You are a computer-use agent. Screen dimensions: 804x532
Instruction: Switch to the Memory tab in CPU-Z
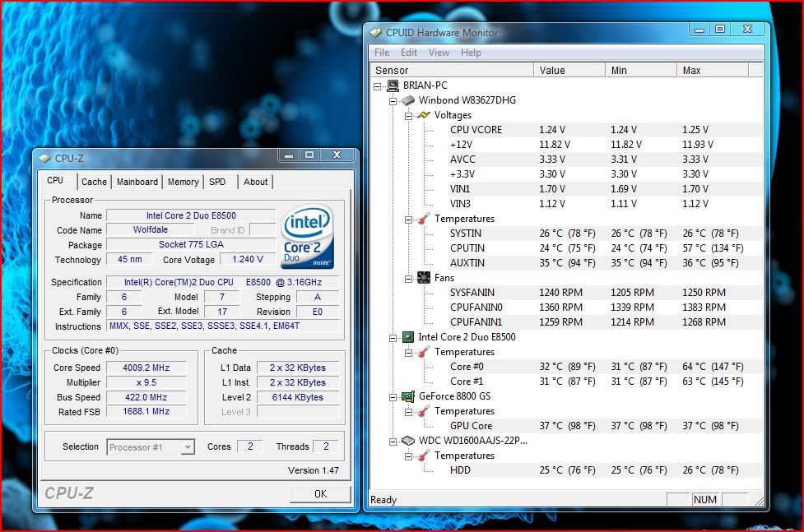[183, 182]
